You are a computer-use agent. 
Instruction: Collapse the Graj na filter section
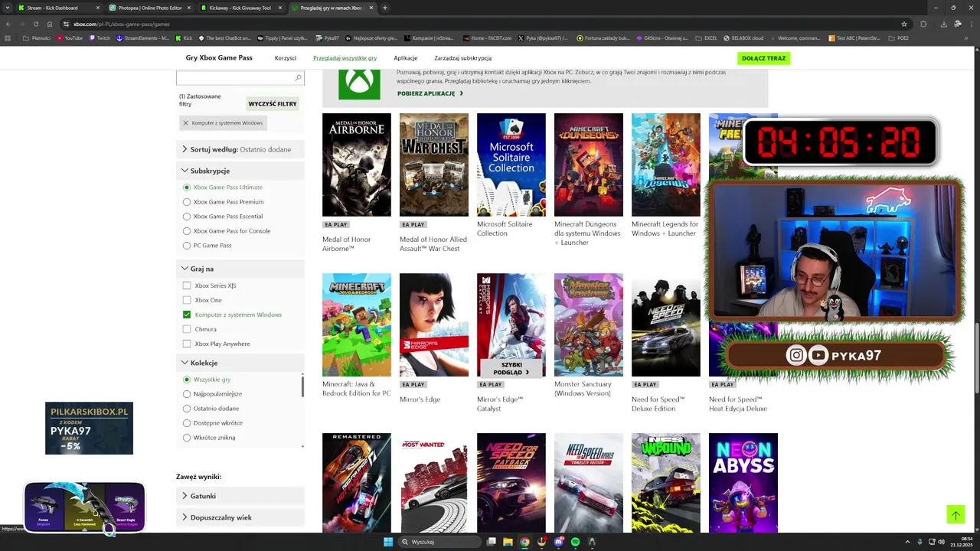coord(240,269)
